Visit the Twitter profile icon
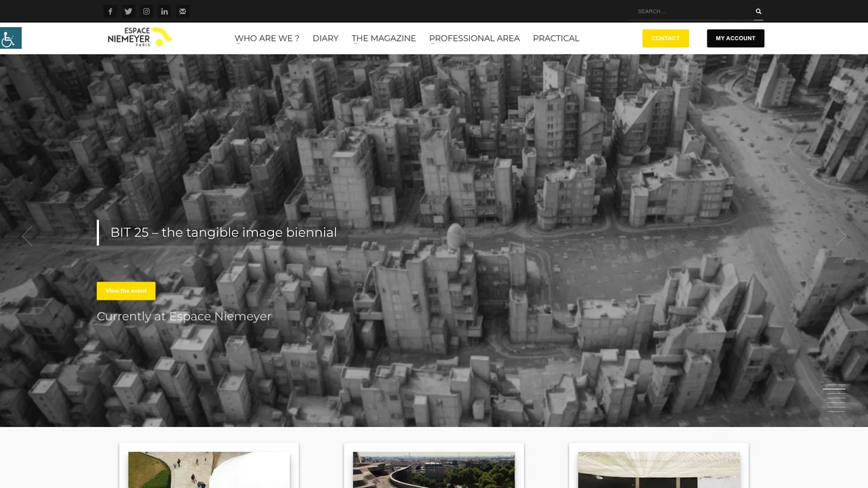 [128, 12]
